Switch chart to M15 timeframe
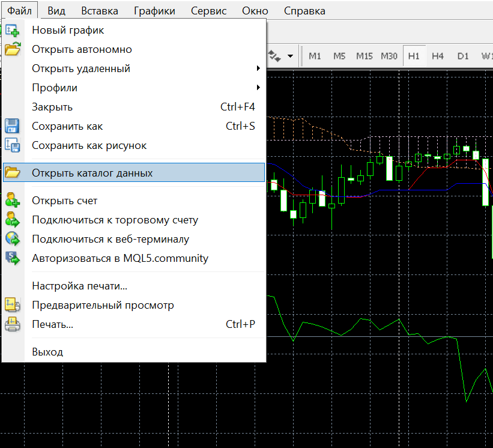 click(364, 56)
